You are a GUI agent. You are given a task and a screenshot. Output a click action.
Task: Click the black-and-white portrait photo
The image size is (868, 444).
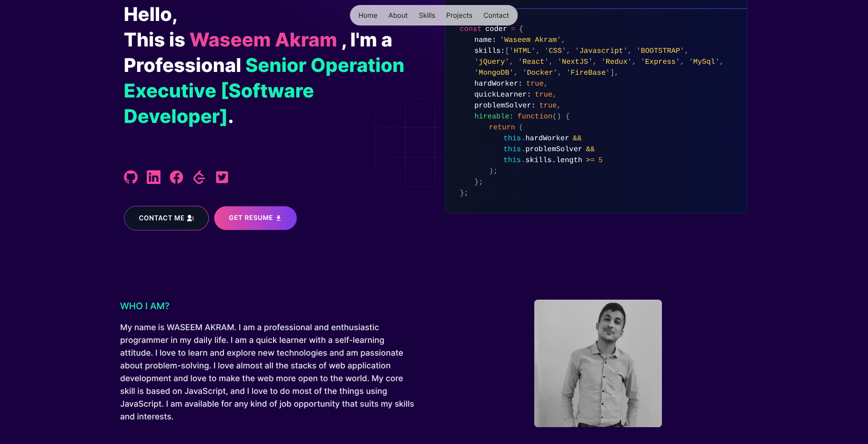point(598,363)
